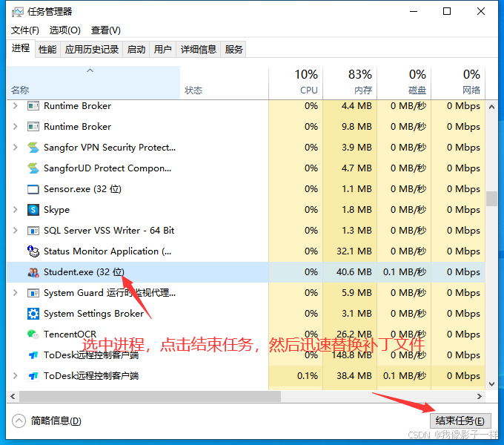Image resolution: width=504 pixels, height=445 pixels.
Task: Click the TencentOCR process icon
Action: (33, 334)
